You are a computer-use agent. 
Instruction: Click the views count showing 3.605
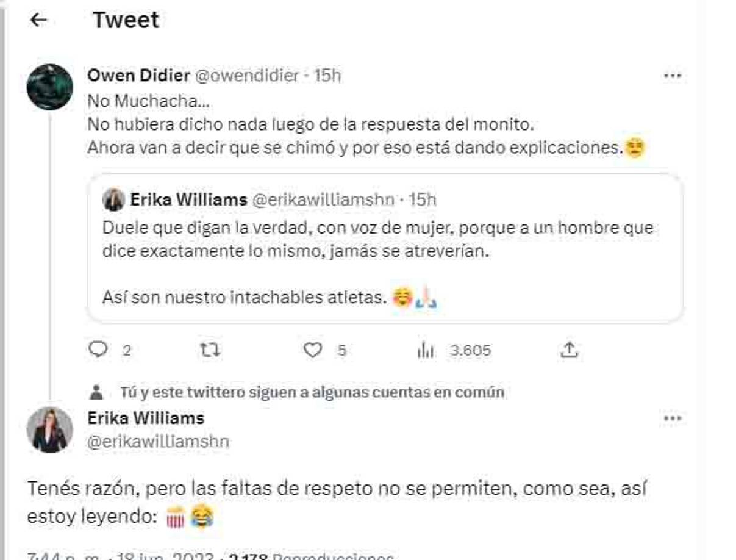467,350
